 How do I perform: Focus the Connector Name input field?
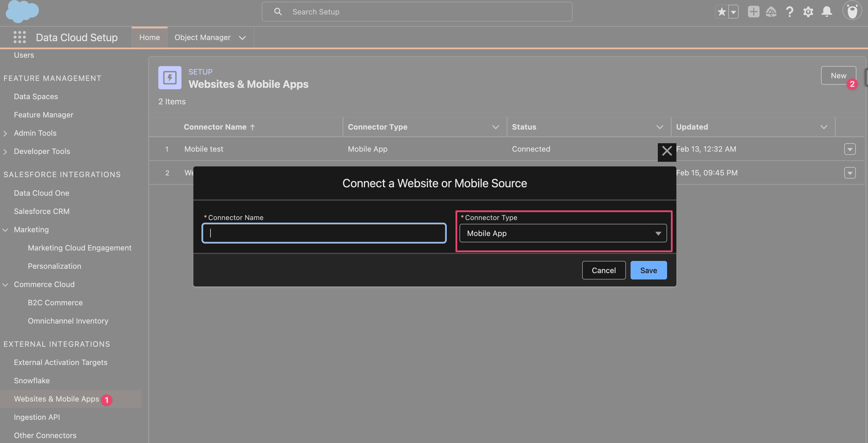click(x=324, y=233)
